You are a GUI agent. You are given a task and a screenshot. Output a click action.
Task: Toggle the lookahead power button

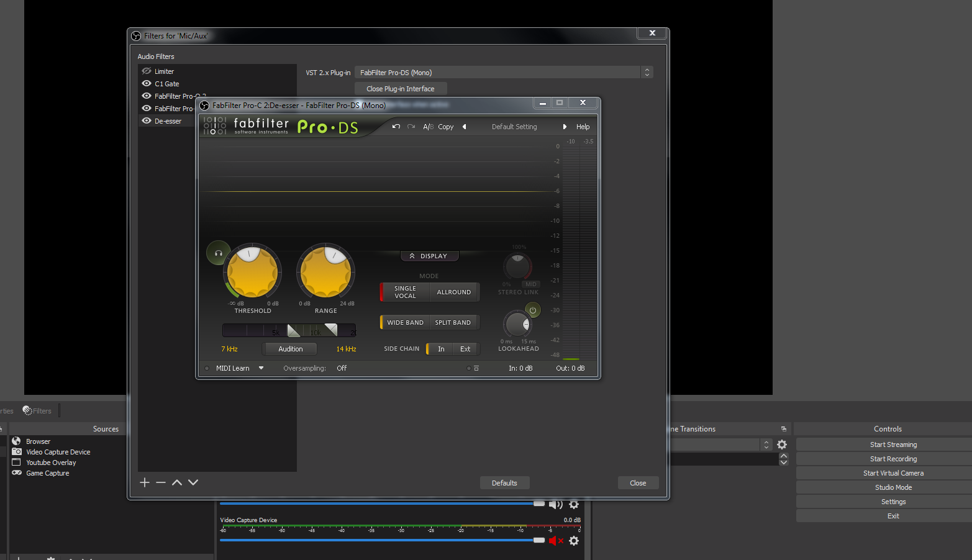[532, 310]
